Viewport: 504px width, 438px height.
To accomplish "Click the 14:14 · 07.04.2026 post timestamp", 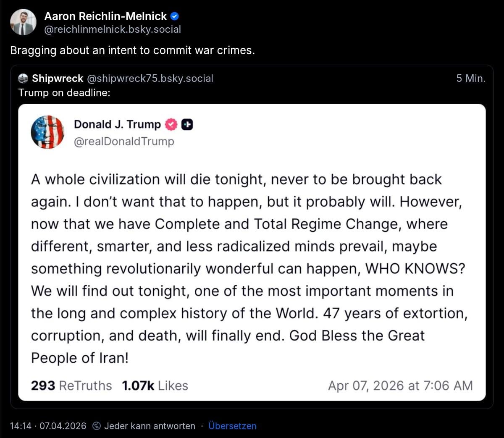I will (x=48, y=426).
